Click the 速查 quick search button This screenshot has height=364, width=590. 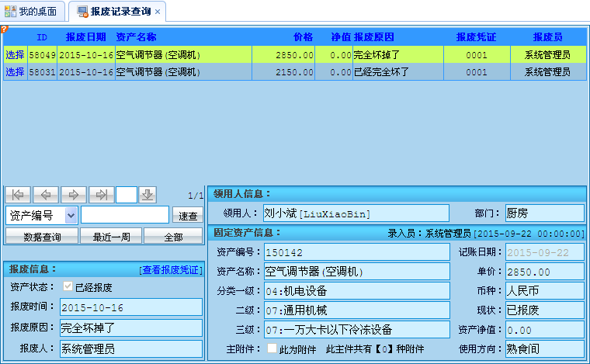(187, 216)
